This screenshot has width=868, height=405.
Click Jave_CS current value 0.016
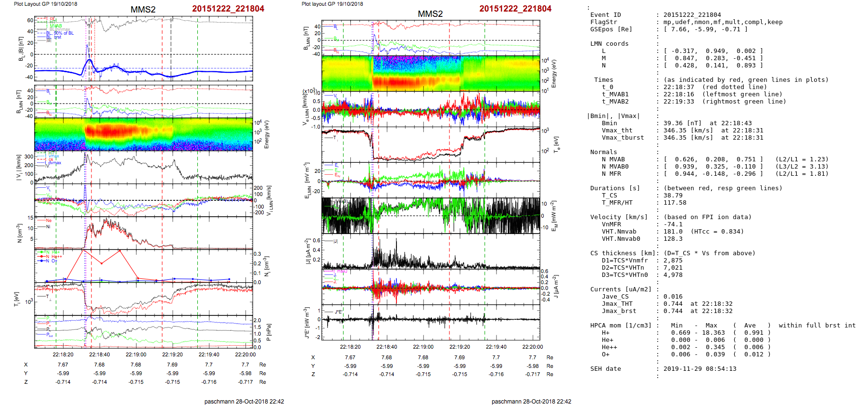click(673, 297)
